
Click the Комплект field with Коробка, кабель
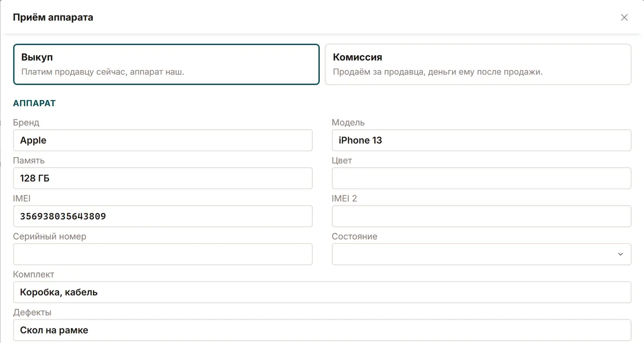tap(322, 292)
